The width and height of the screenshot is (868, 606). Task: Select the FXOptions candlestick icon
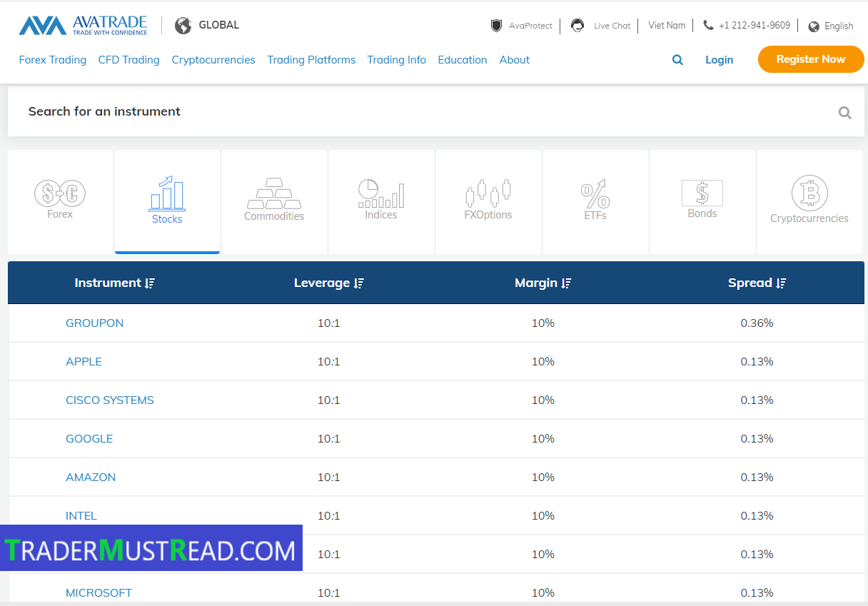click(x=488, y=192)
